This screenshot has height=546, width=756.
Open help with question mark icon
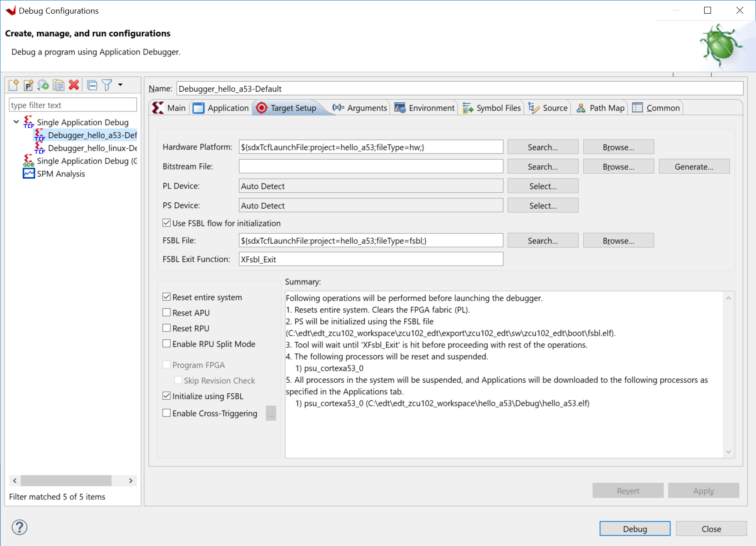(x=20, y=527)
